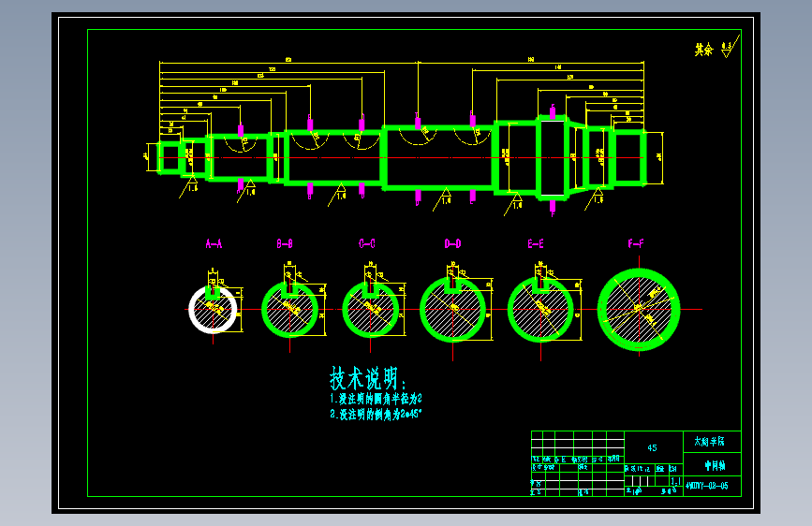Select the drawing number "4MDY-02-05"
The height and width of the screenshot is (526, 812).
tap(707, 486)
